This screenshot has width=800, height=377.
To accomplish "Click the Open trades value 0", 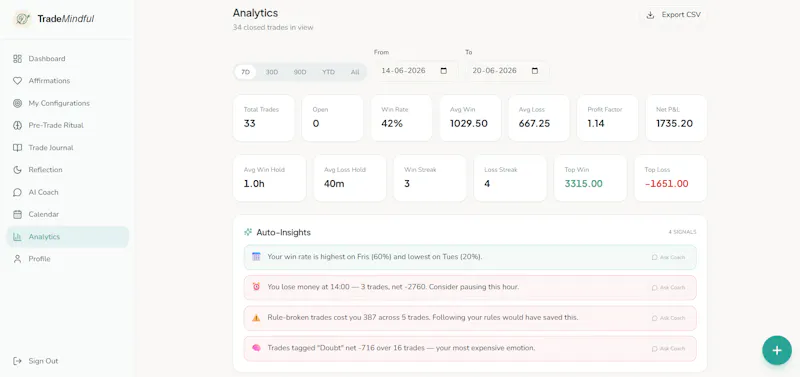I will point(316,123).
